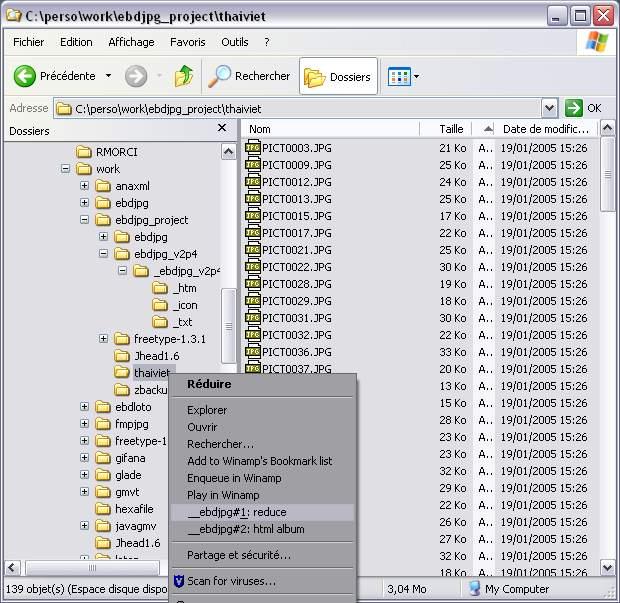Sort by the Taille column header
The width and height of the screenshot is (620, 603).
(446, 129)
